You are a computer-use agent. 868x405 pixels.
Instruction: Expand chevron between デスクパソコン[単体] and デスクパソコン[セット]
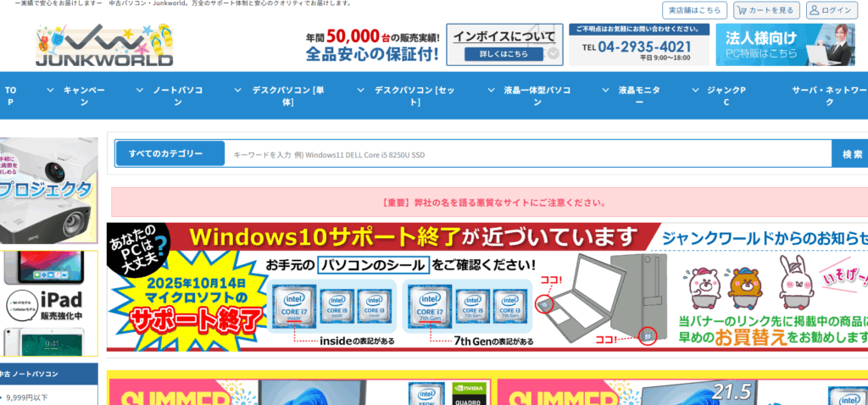pos(361,90)
